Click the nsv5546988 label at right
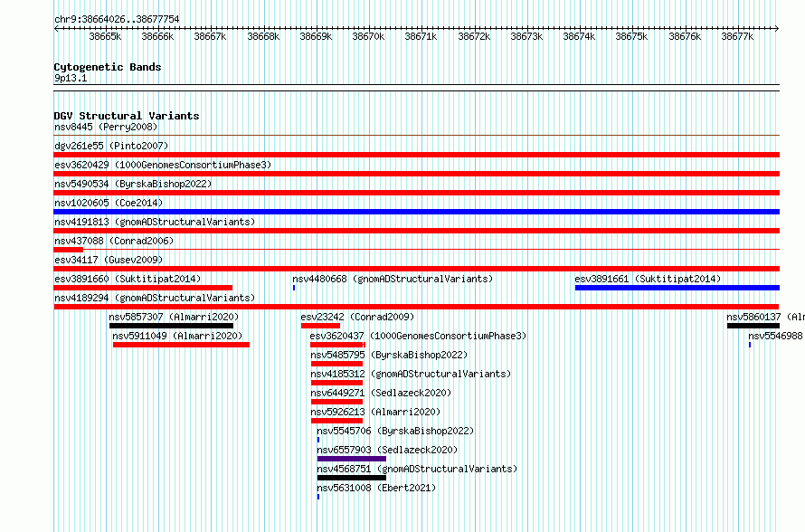This screenshot has height=532, width=805. pyautogui.click(x=776, y=336)
